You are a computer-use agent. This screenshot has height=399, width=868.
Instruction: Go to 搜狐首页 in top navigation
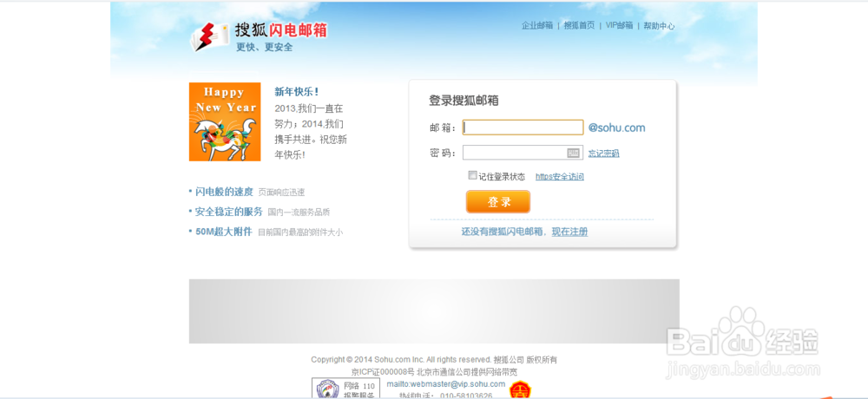tap(579, 25)
